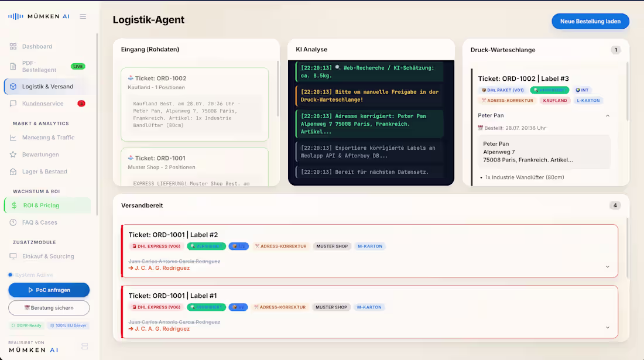Click L-KARTON tag in print queue
This screenshot has height=360, width=644.
588,100
